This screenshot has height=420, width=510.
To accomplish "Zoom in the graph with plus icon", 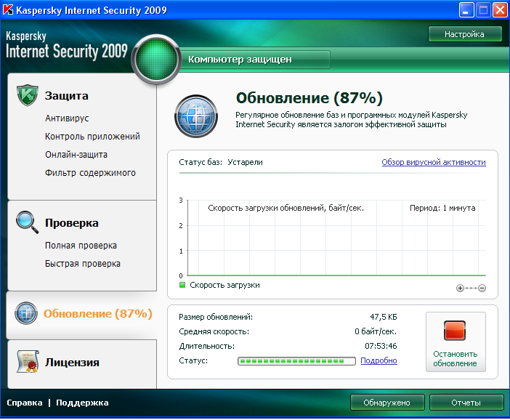I will tap(460, 288).
